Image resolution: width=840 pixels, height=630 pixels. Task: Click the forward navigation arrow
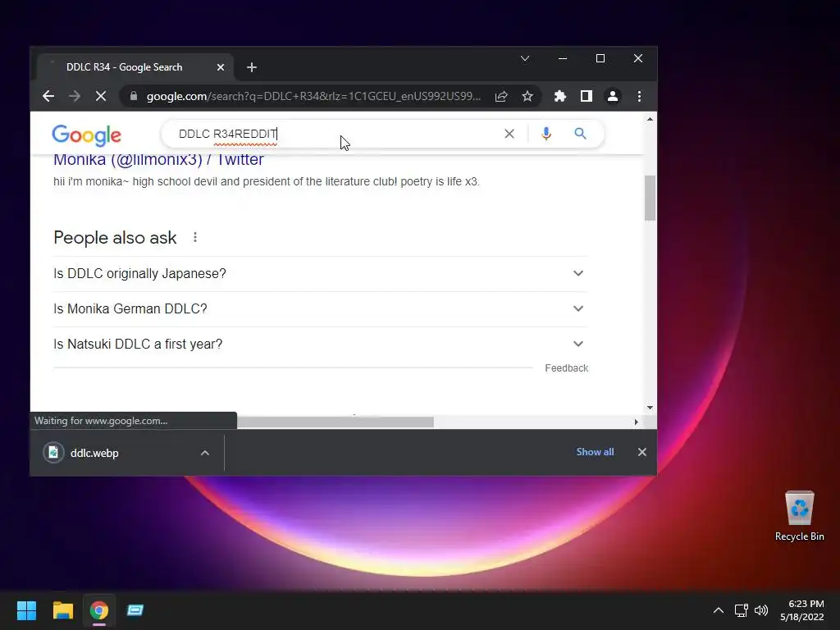click(x=75, y=97)
